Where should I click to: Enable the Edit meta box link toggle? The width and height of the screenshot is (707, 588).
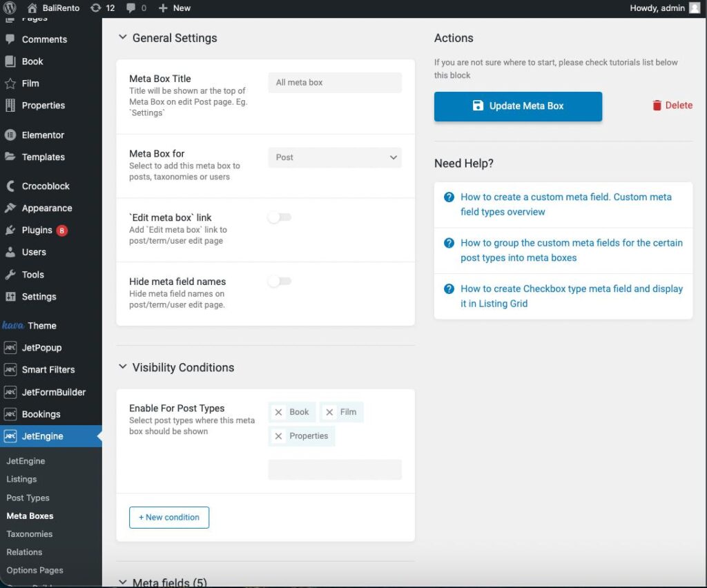point(279,217)
